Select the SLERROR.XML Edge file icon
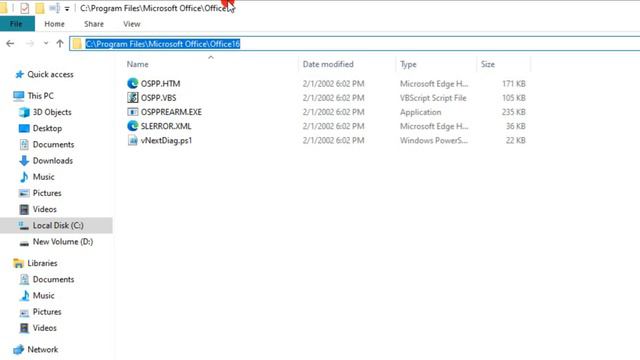This screenshot has width=640, height=360. click(x=132, y=126)
